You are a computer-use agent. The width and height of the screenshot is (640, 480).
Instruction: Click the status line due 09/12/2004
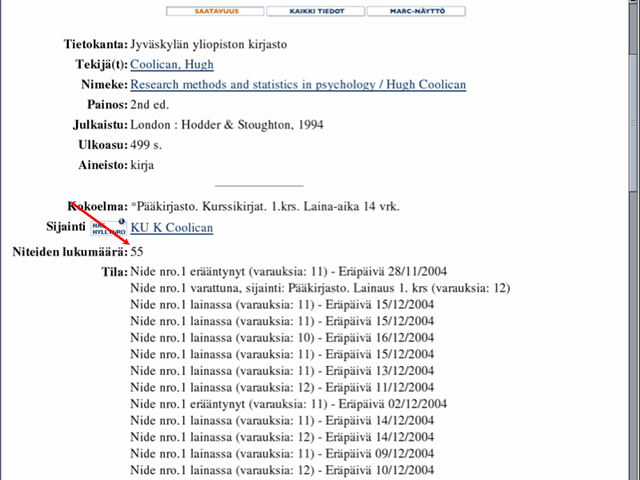click(282, 453)
